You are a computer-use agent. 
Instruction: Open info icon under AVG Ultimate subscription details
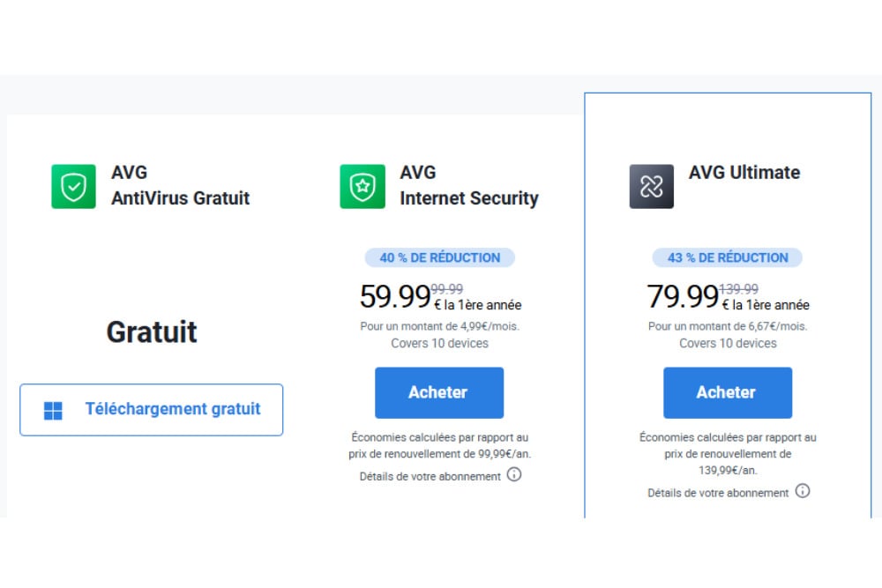click(803, 492)
